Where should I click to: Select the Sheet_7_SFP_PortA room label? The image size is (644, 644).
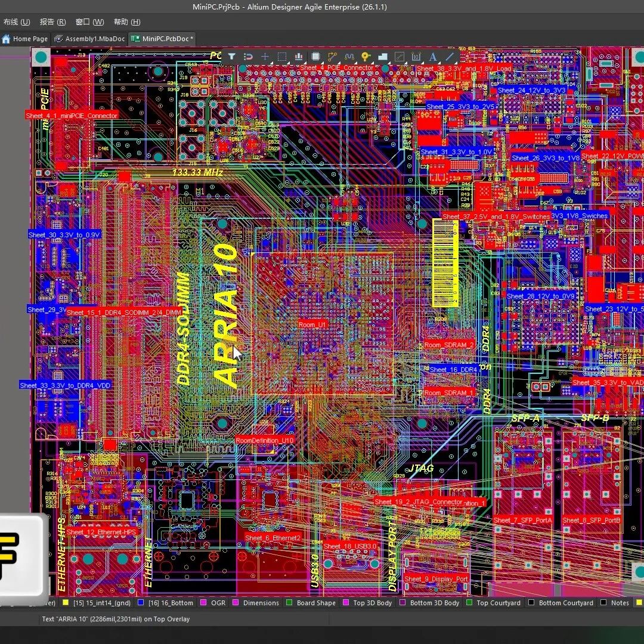[522, 521]
